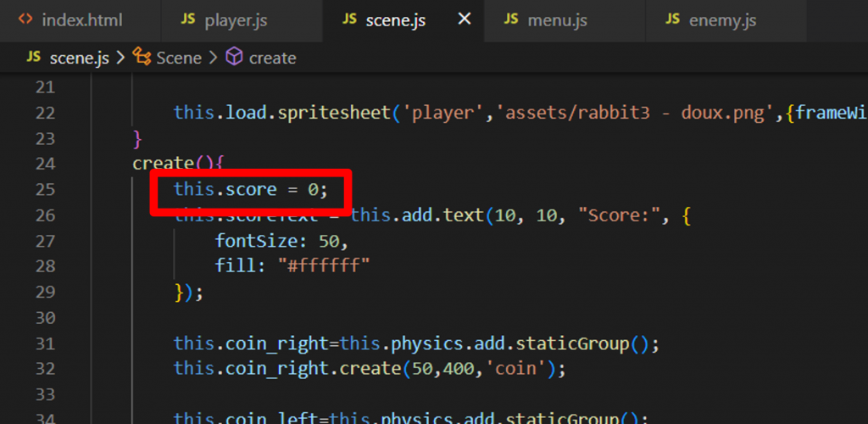The height and width of the screenshot is (424, 868).
Task: Click the closing brace on line 23
Action: tap(137, 138)
